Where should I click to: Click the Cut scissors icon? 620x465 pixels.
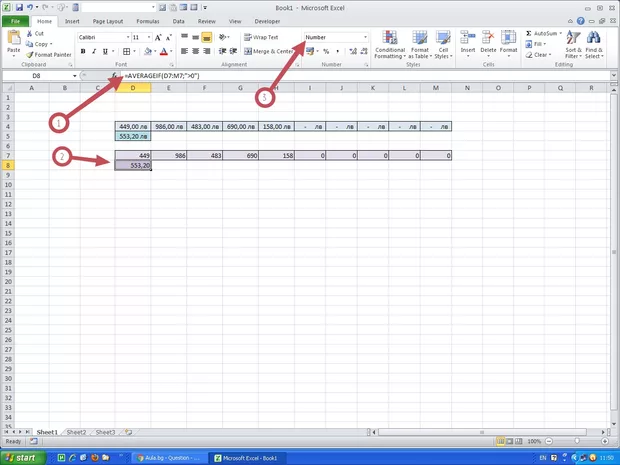click(30, 34)
